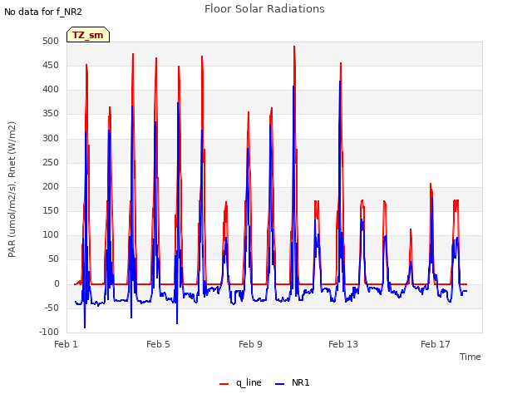The image size is (532, 399).
Task: Click the 250 y-axis tick label
Action: pos(51,163)
